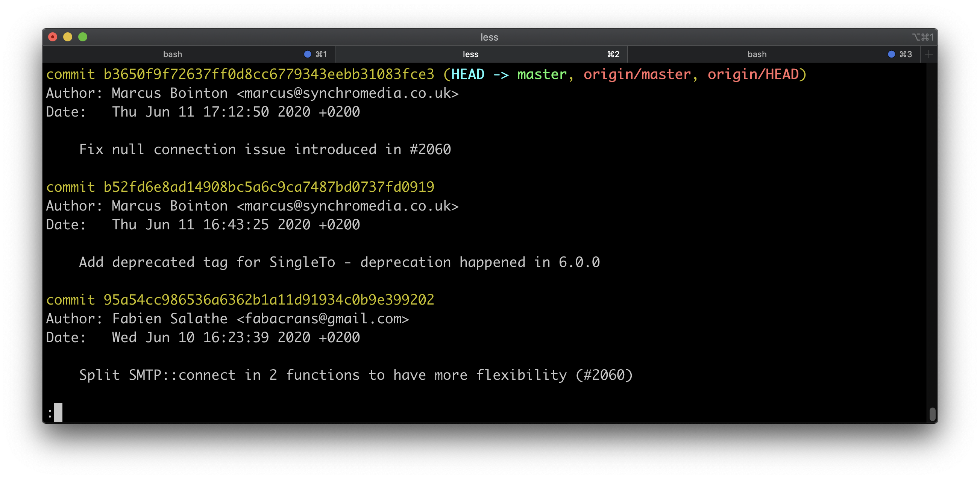Click 'Fix null connection issue' commit message
The width and height of the screenshot is (980, 479).
[265, 149]
